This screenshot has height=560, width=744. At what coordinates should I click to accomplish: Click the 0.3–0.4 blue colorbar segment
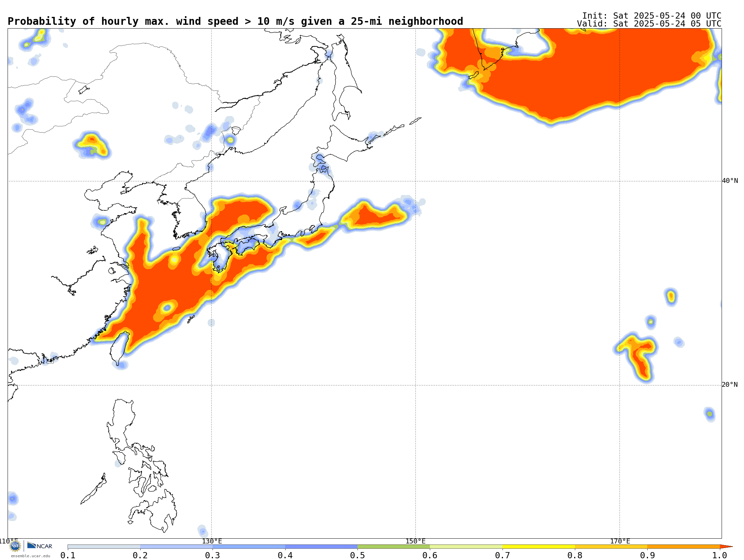[249, 547]
